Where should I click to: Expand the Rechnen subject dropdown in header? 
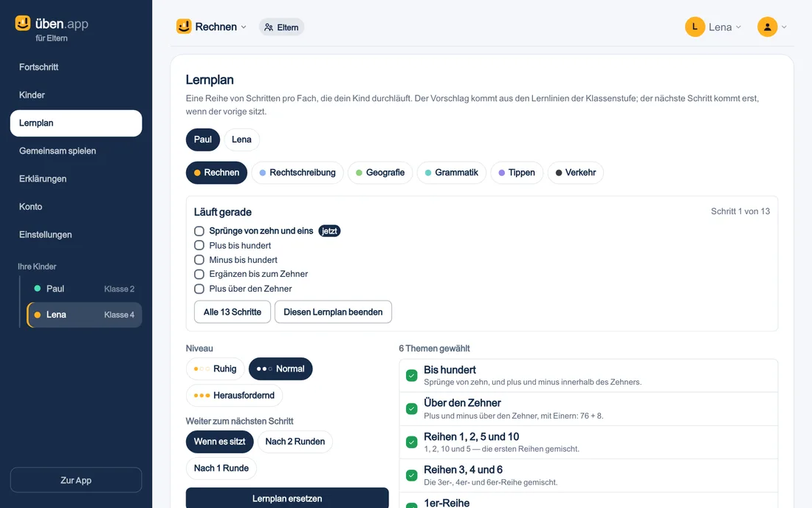coord(244,27)
